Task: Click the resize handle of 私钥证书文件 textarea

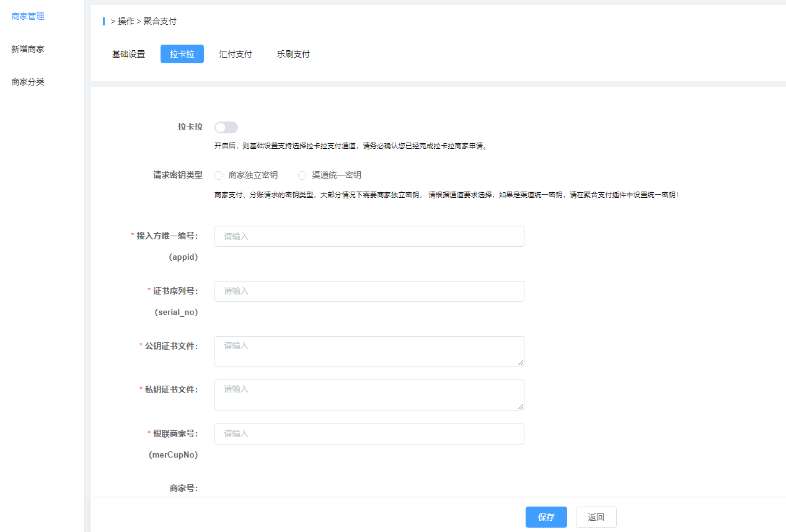Action: tap(521, 406)
